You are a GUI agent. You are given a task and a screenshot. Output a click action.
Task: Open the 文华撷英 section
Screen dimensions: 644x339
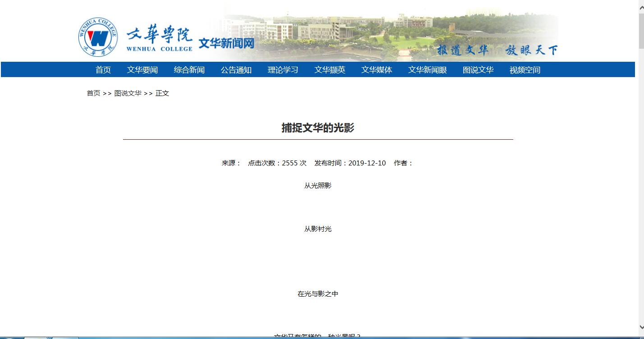point(330,70)
